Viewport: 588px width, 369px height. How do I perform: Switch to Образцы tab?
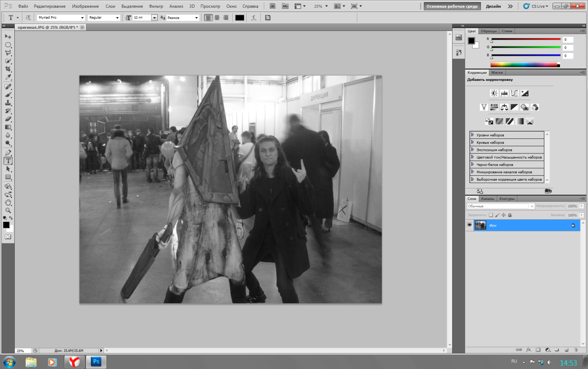[489, 31]
